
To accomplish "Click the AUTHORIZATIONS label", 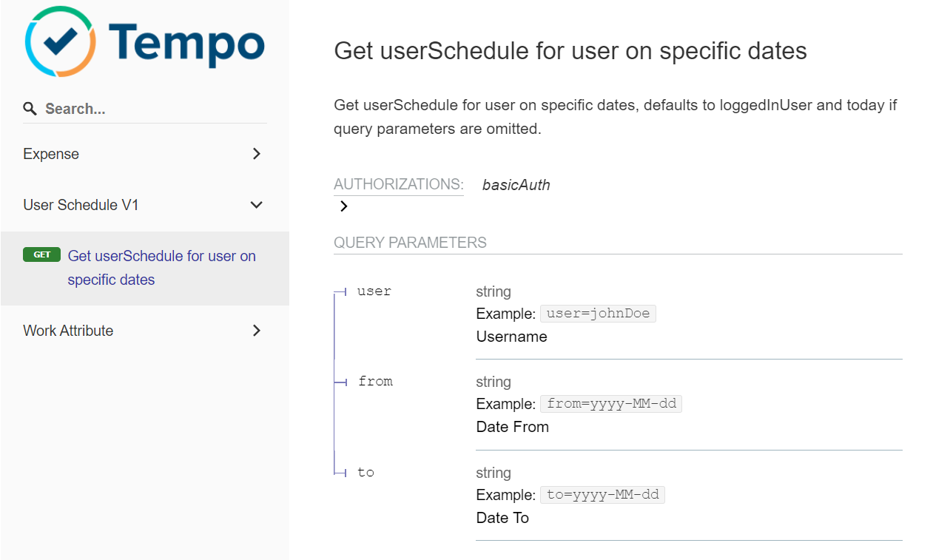I will tap(398, 184).
